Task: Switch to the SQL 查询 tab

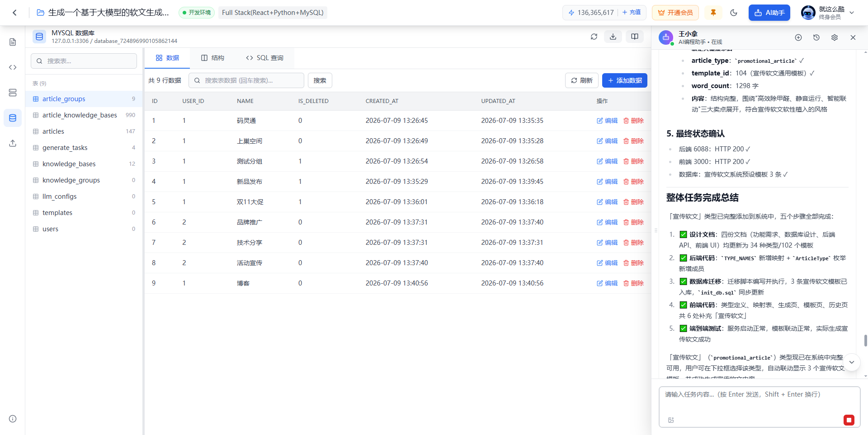Action: pos(264,58)
